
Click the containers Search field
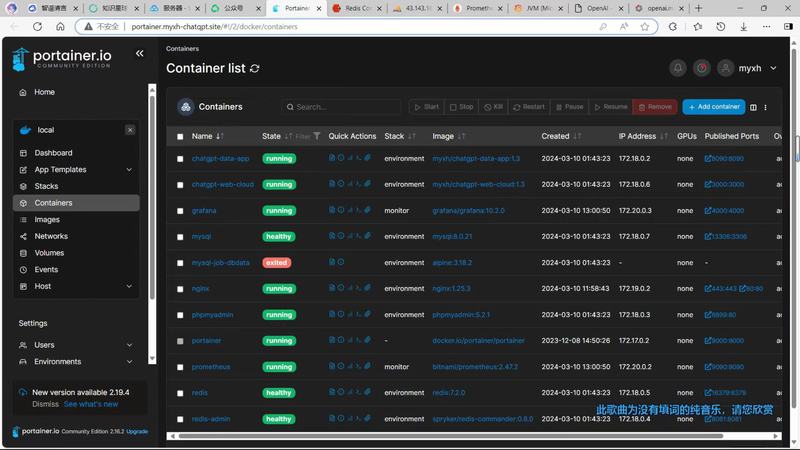click(x=341, y=107)
